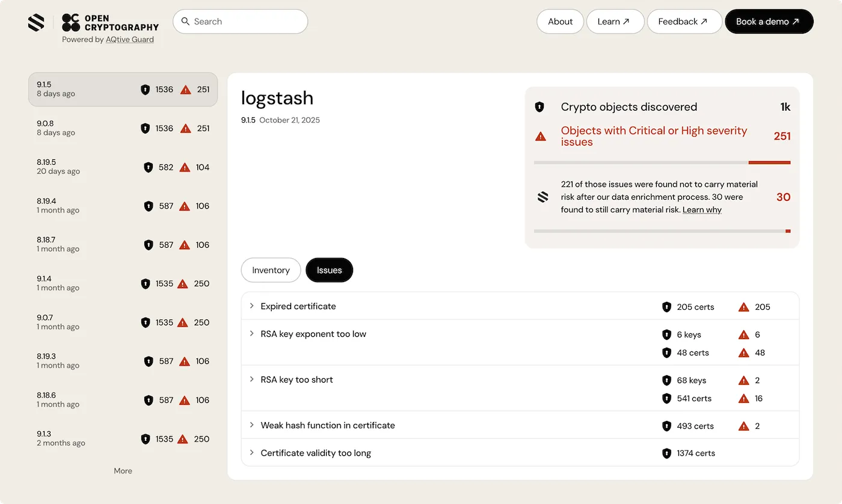Click the striped S logo in the header
842x504 pixels.
click(36, 23)
